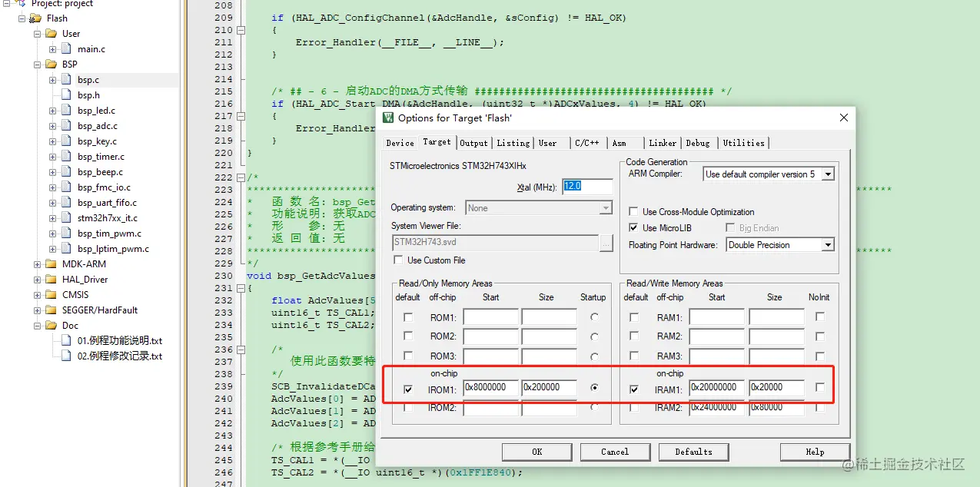Enable Use Custom File checkbox
This screenshot has height=487, width=980.
(399, 260)
